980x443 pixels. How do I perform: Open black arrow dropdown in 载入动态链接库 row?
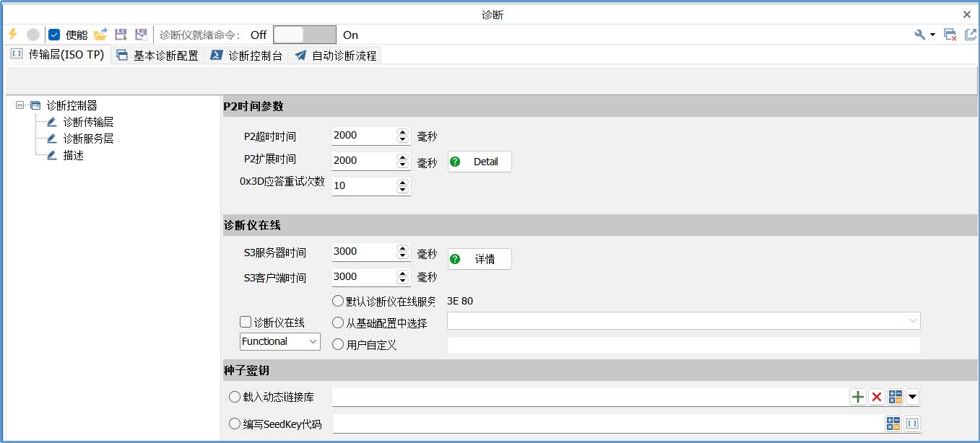912,396
